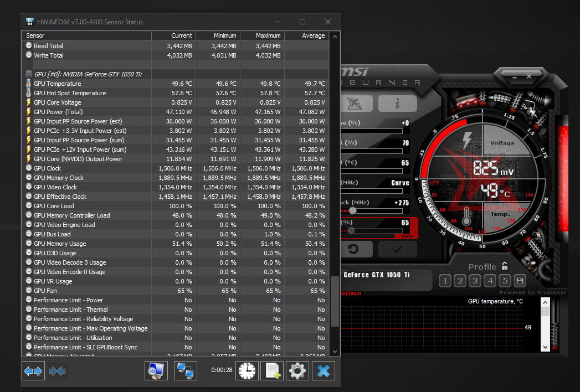Click the GPU temperature graph area
The width and height of the screenshot is (580, 392).
pos(432,327)
